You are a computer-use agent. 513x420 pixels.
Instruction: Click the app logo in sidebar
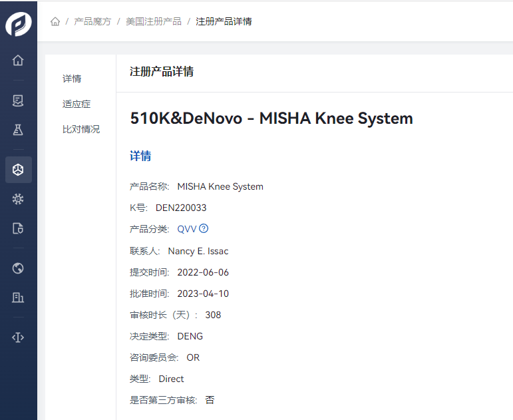click(19, 24)
